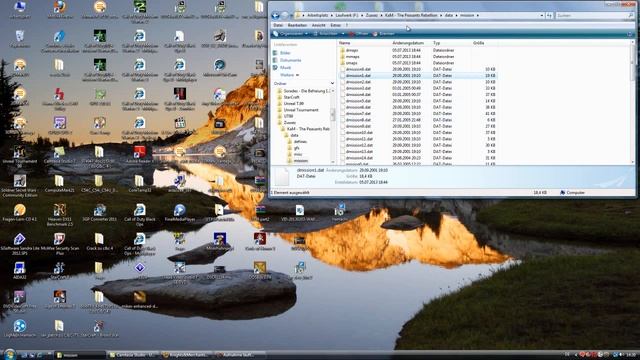This screenshot has height=360, width=640.
Task: Sort by Größe column header
Action: [478, 43]
